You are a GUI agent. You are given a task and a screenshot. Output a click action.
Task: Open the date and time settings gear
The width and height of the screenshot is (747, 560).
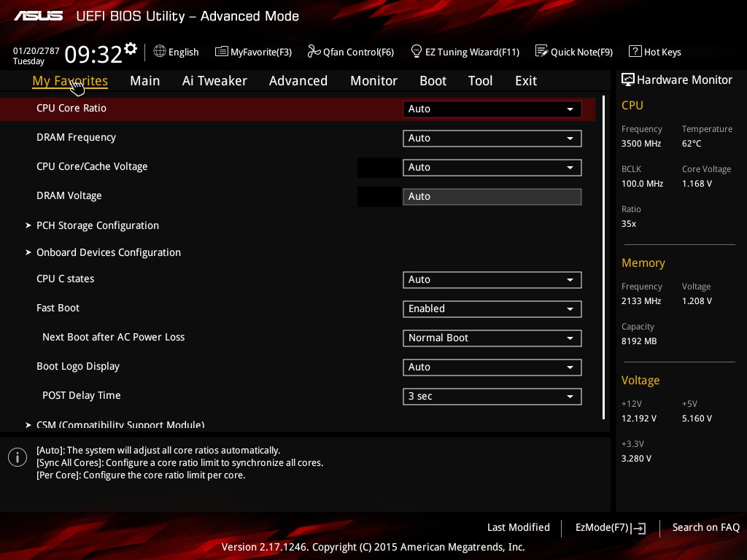pos(131,49)
